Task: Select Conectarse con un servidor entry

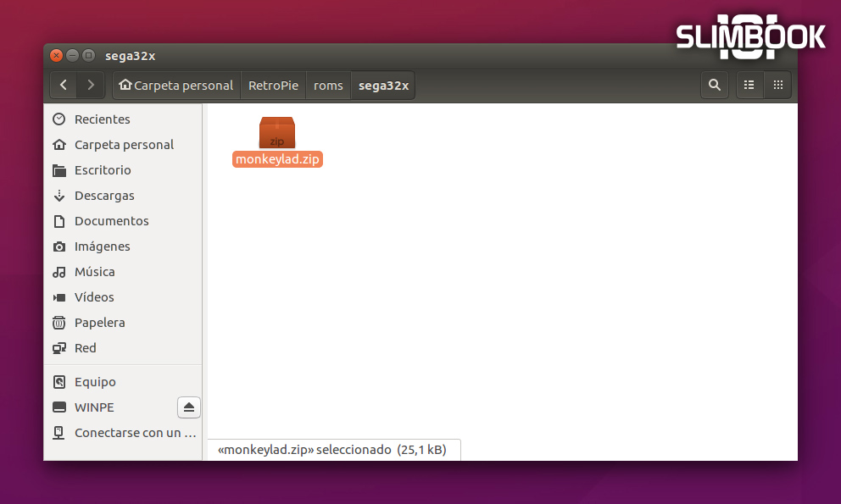Action: 127,433
